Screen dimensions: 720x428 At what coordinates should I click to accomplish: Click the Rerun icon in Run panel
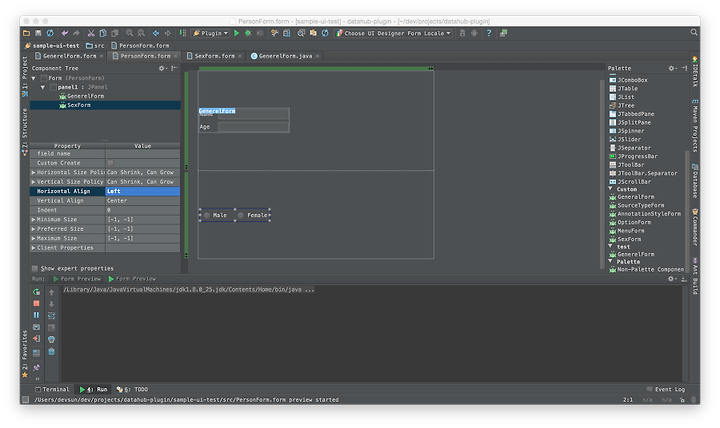[36, 292]
